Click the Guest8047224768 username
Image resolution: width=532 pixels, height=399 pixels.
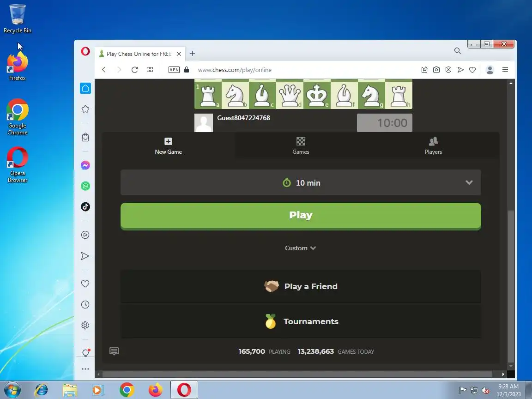click(x=244, y=118)
